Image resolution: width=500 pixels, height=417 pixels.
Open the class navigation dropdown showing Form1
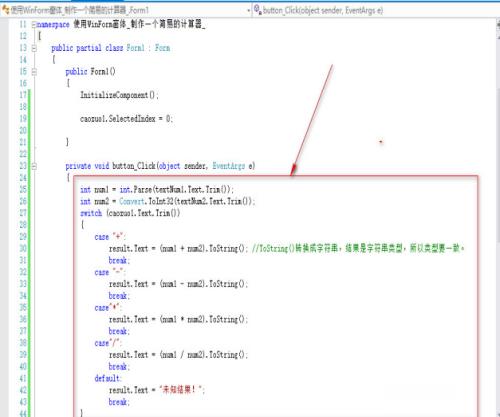(126, 10)
